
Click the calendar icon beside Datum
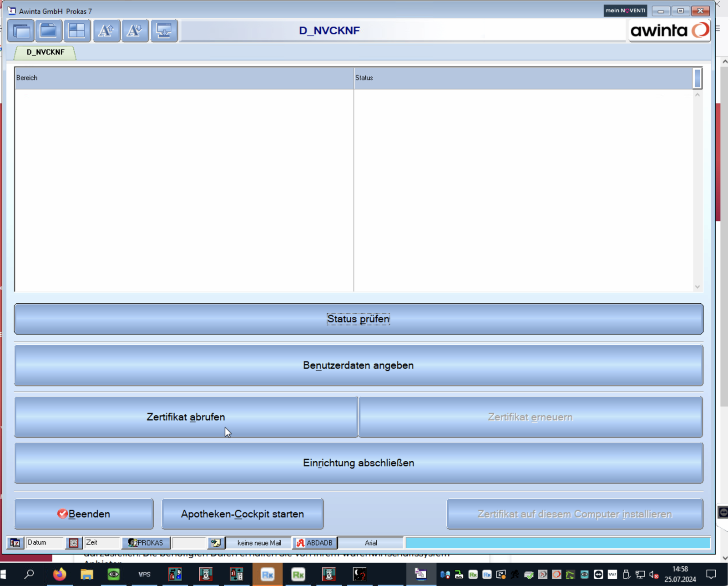pyautogui.click(x=15, y=543)
